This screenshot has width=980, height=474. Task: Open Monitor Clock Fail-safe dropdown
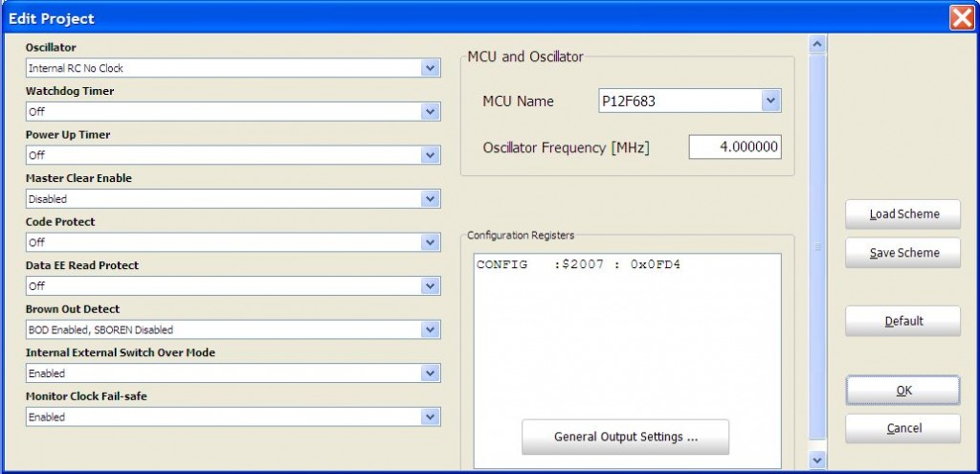[430, 417]
